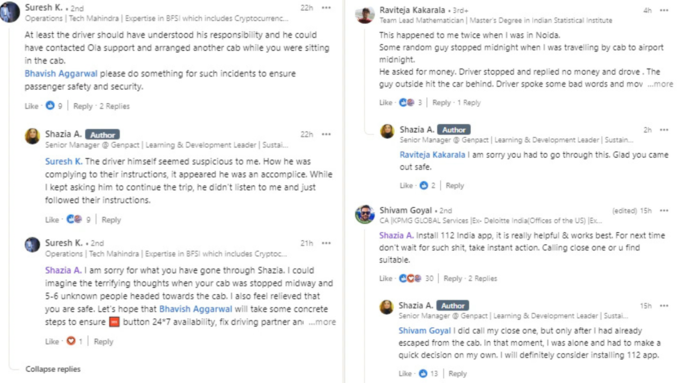Open Raviteja Kakarala mention in Shazia's reply
Image resolution: width=680 pixels, height=383 pixels.
click(432, 155)
